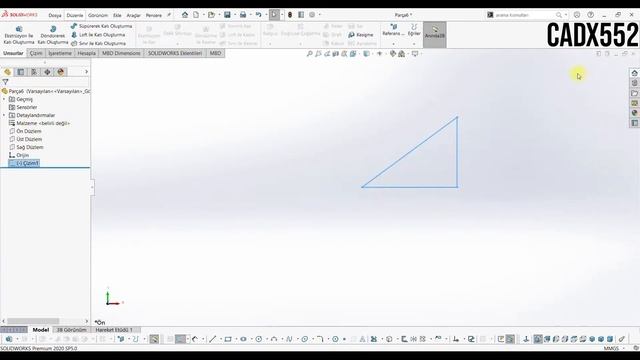Select the Spline sketch tool
Viewport: 640px width, 360px height.
[289, 339]
